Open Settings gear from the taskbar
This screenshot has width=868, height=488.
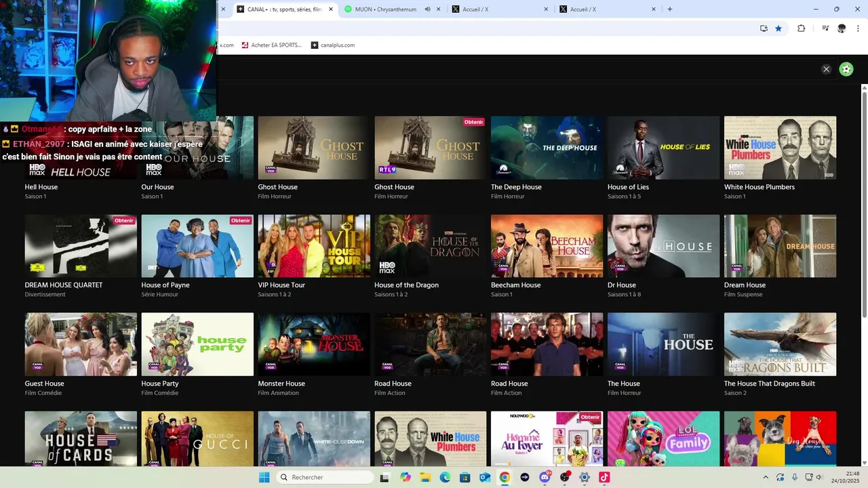(x=584, y=477)
